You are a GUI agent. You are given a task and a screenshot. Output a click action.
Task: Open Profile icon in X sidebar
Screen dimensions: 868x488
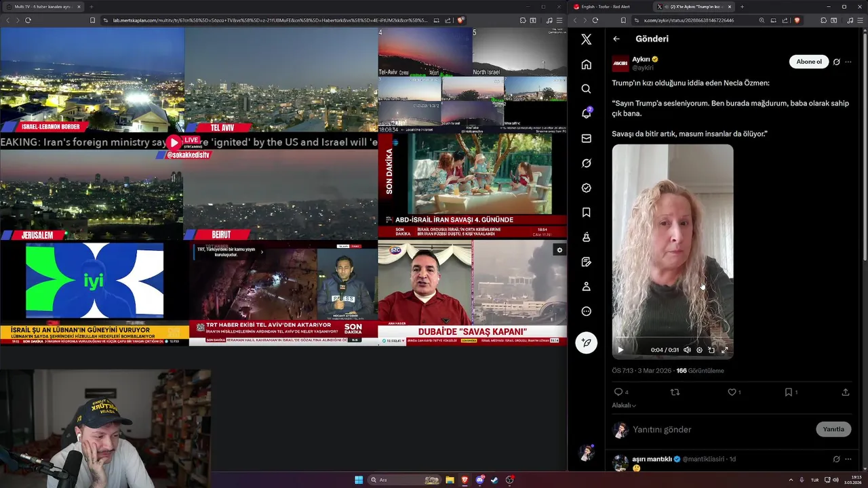click(x=587, y=287)
